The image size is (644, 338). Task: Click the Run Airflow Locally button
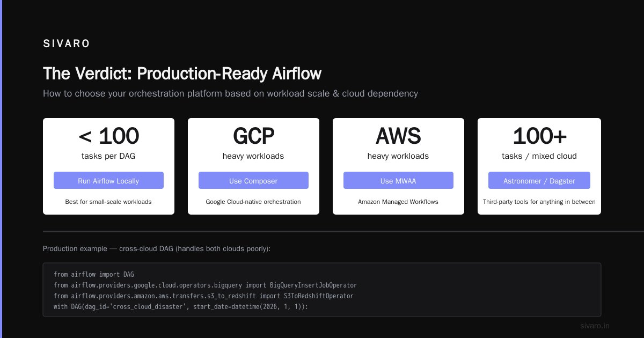tap(108, 180)
